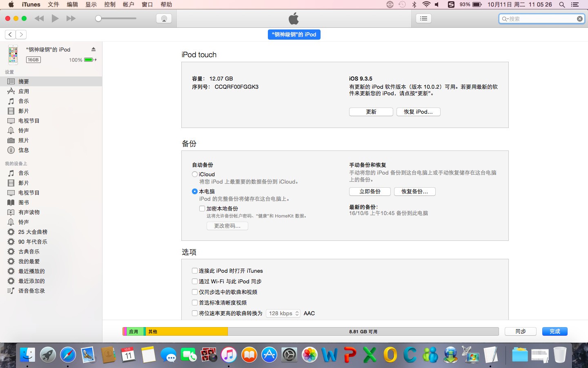Image resolution: width=588 pixels, height=368 pixels.
Task: Open the 显示 menu
Action: point(91,4)
